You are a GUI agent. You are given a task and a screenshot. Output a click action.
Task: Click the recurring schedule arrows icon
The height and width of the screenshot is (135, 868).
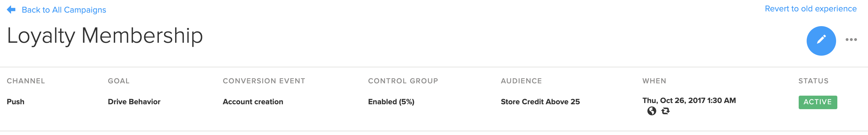pos(666,111)
